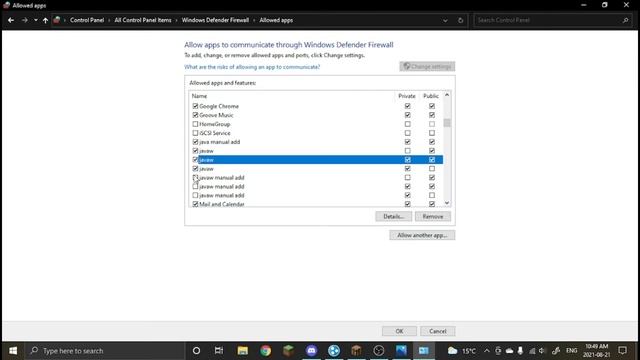The height and width of the screenshot is (360, 640).
Task: Click the forward navigation arrow
Action: (24, 20)
